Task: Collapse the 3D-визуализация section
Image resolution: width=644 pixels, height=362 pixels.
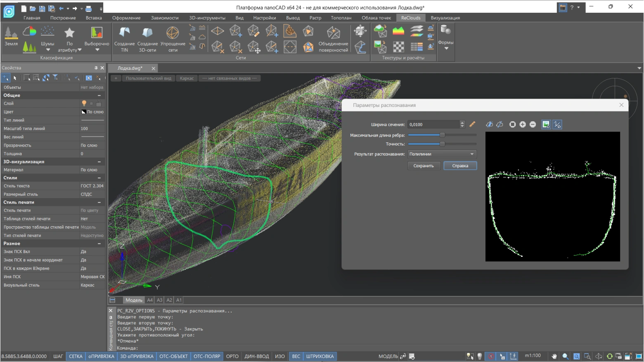Action: click(x=99, y=162)
